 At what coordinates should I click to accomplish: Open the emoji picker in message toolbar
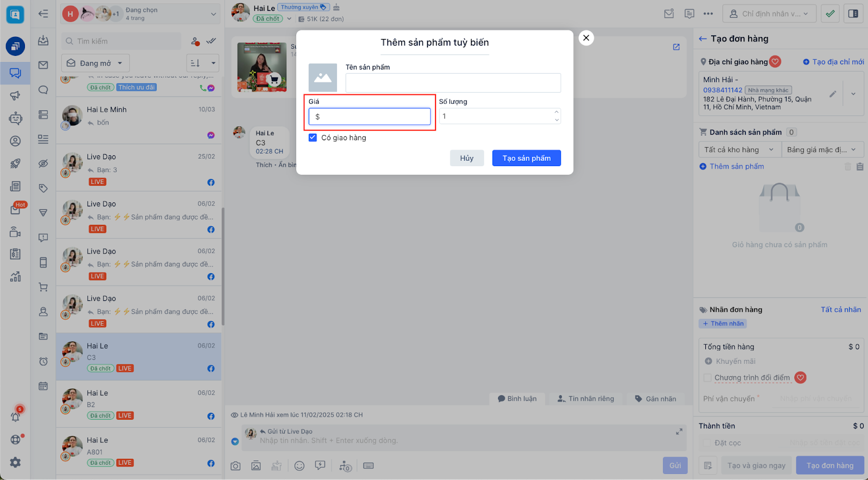pos(299,466)
